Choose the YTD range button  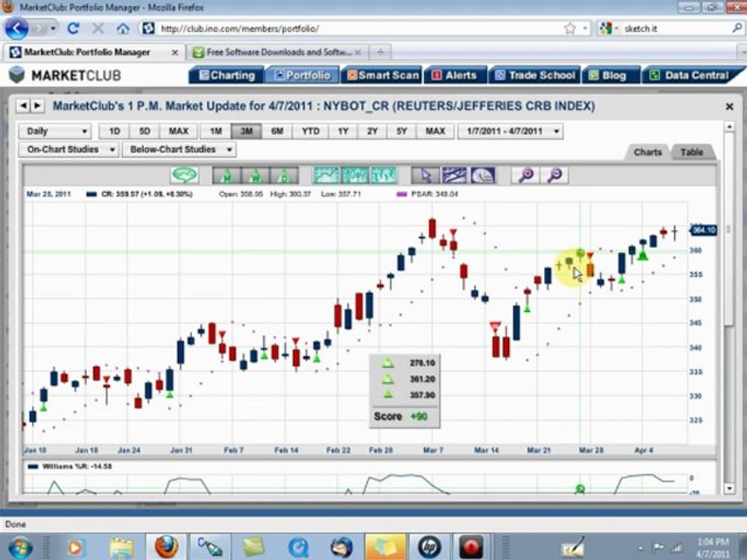pyautogui.click(x=310, y=131)
